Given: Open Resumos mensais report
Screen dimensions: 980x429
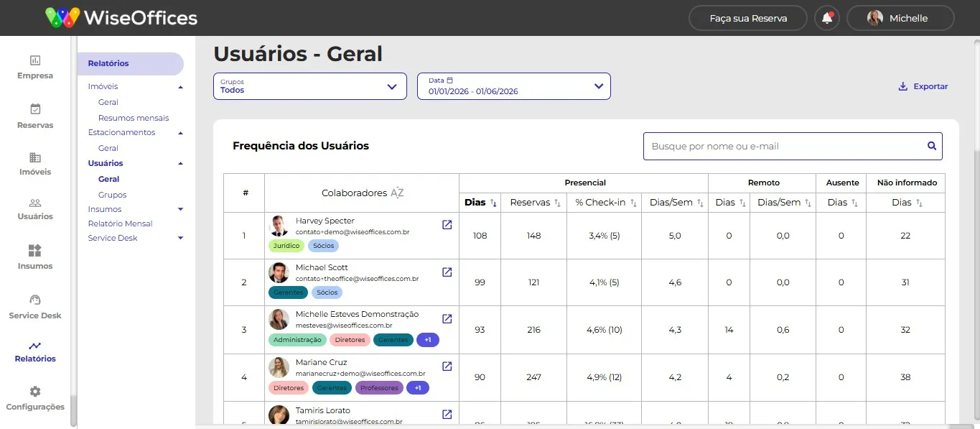Looking at the screenshot, I should pos(134,118).
